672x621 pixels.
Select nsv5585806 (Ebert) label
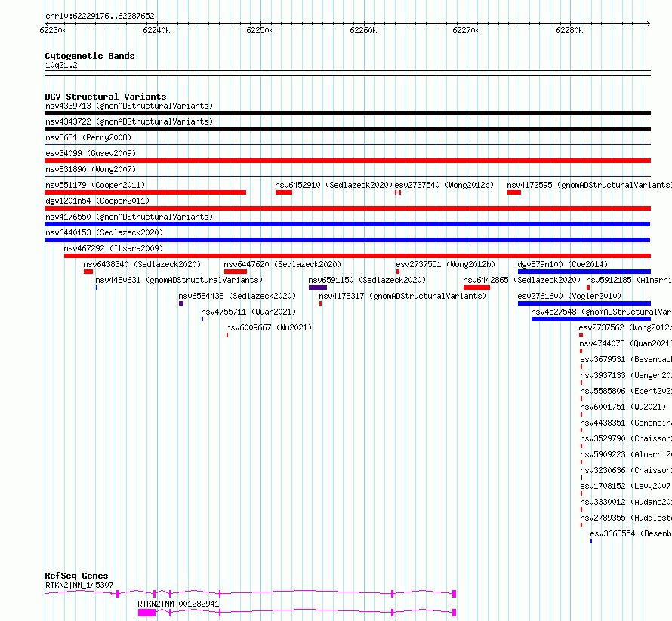[626, 391]
